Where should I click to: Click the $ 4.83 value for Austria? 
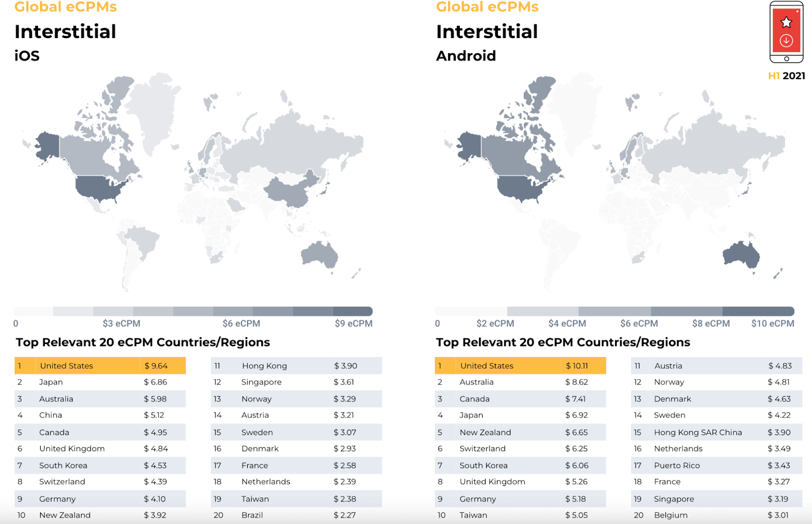(x=780, y=366)
